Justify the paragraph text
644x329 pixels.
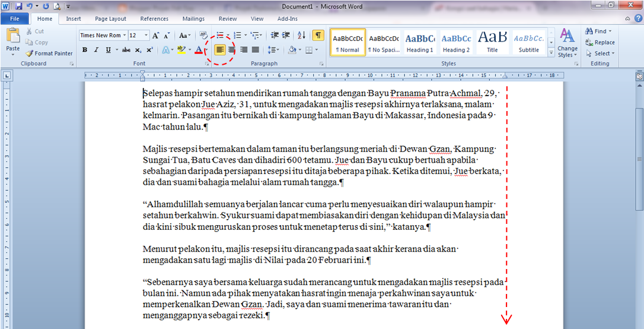[x=256, y=50]
